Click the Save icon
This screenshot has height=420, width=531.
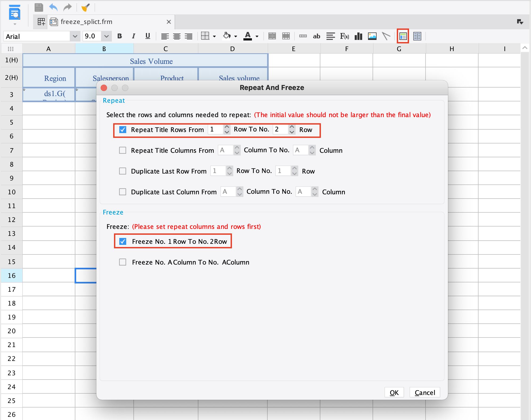point(39,7)
